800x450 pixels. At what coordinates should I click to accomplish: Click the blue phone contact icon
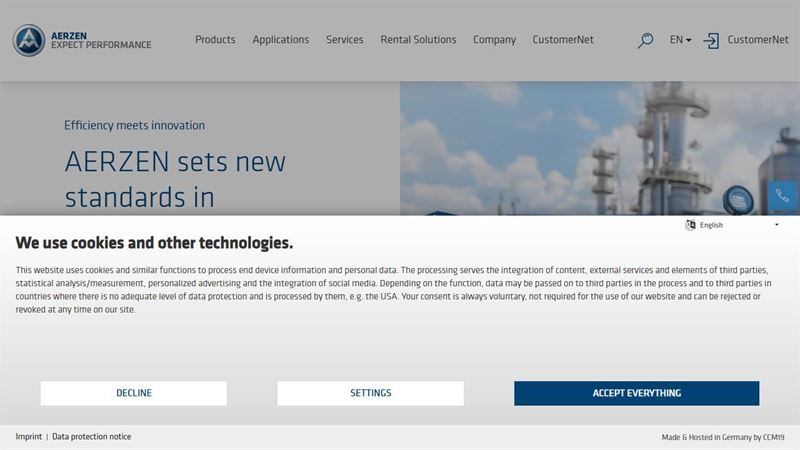click(x=783, y=195)
